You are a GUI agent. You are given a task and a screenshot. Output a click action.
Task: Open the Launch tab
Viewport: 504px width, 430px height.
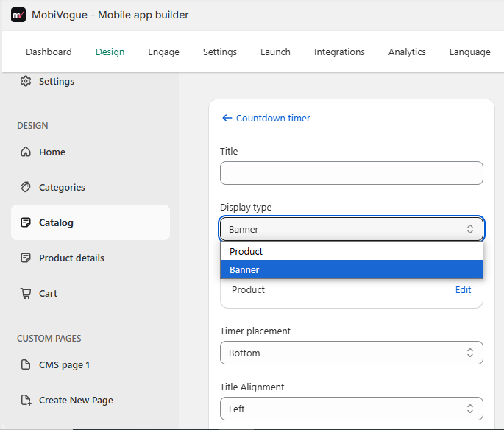tap(275, 52)
